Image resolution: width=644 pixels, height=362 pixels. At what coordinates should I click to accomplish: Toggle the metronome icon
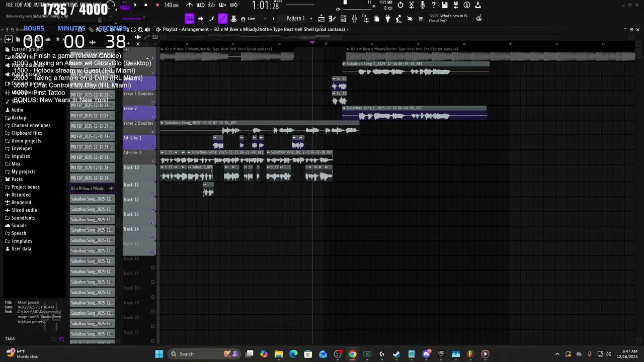189,5
